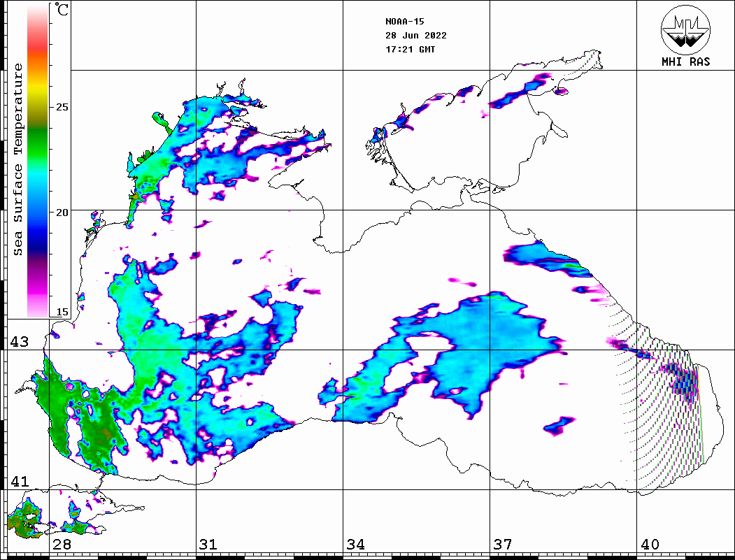Viewport: 735px width, 560px height.
Task: Click the 'NOAA-15' satellite label
Action: pyautogui.click(x=404, y=21)
